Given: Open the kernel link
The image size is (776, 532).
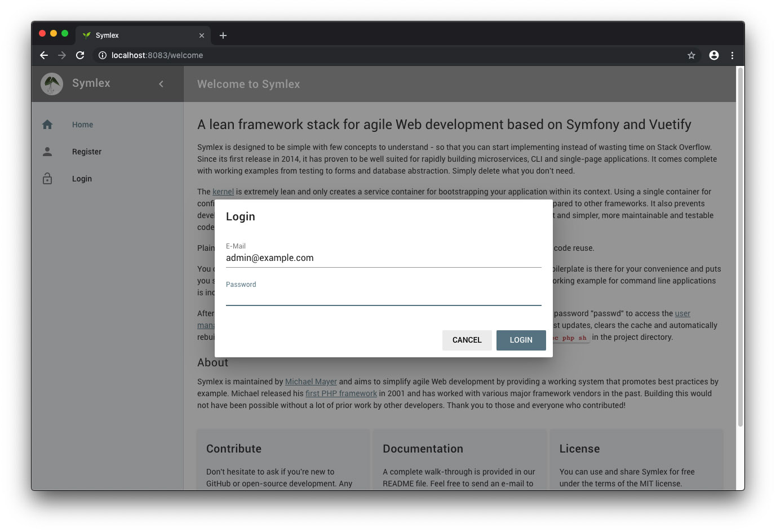Looking at the screenshot, I should click(223, 192).
